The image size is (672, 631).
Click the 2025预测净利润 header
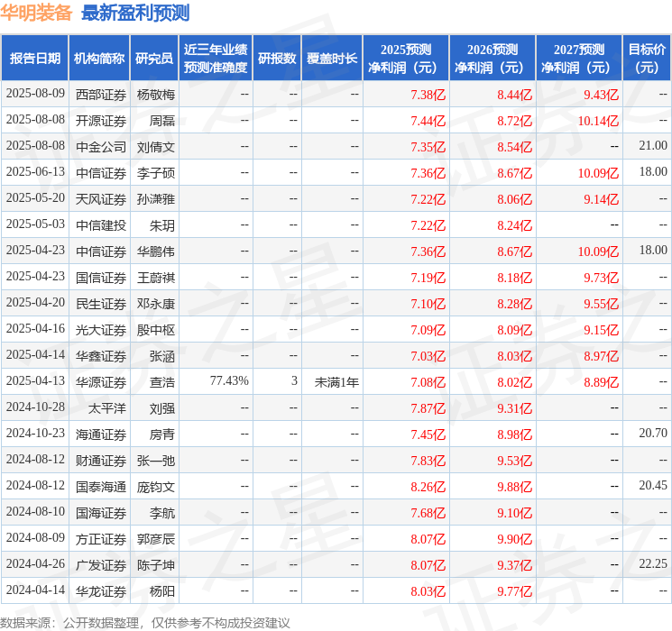click(x=406, y=59)
